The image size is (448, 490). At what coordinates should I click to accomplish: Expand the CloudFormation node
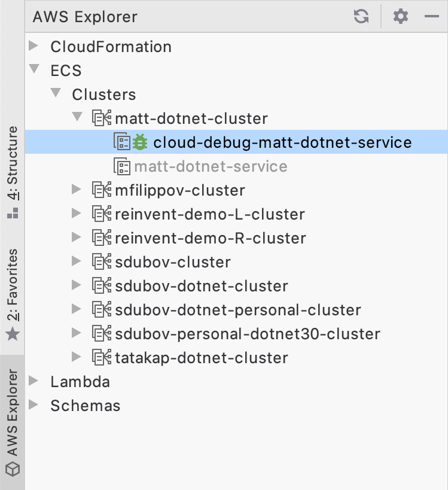[33, 46]
